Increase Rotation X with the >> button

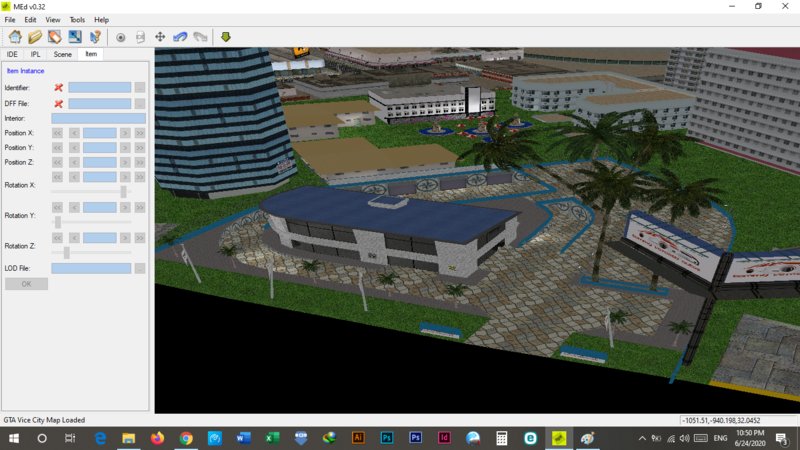click(x=140, y=177)
